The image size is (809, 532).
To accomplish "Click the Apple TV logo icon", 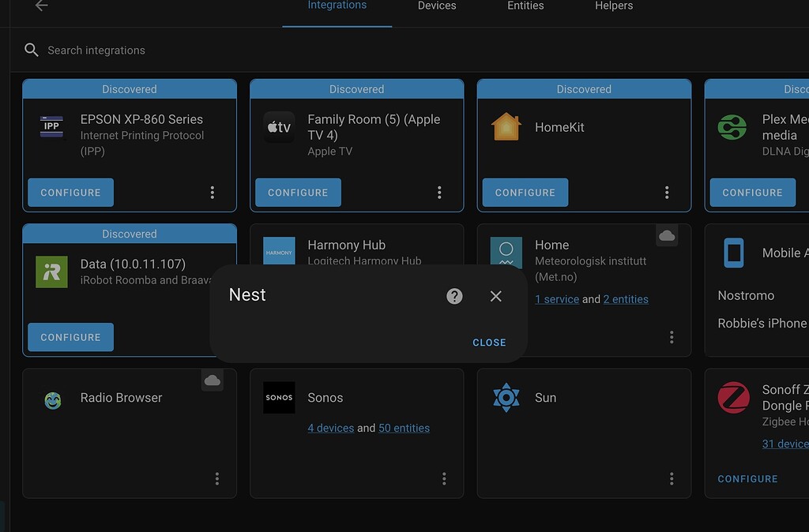I will point(279,127).
